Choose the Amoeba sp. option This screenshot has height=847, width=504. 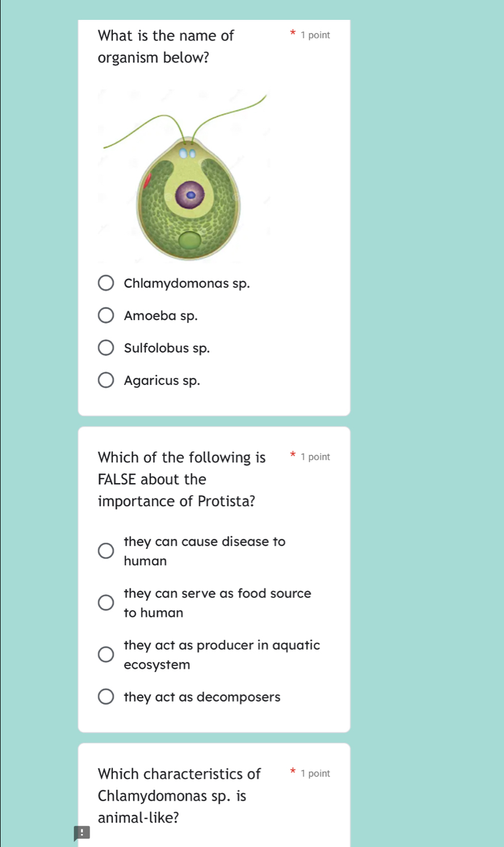coord(106,316)
